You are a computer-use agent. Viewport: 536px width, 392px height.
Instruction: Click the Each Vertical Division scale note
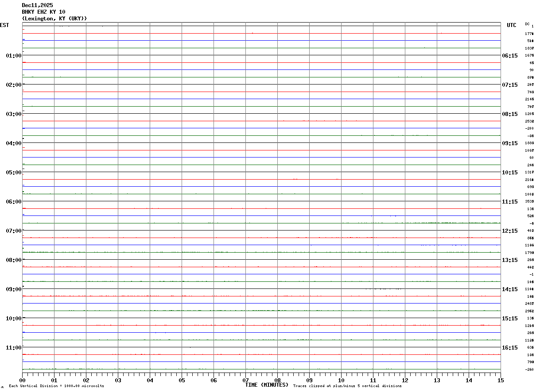(56, 386)
